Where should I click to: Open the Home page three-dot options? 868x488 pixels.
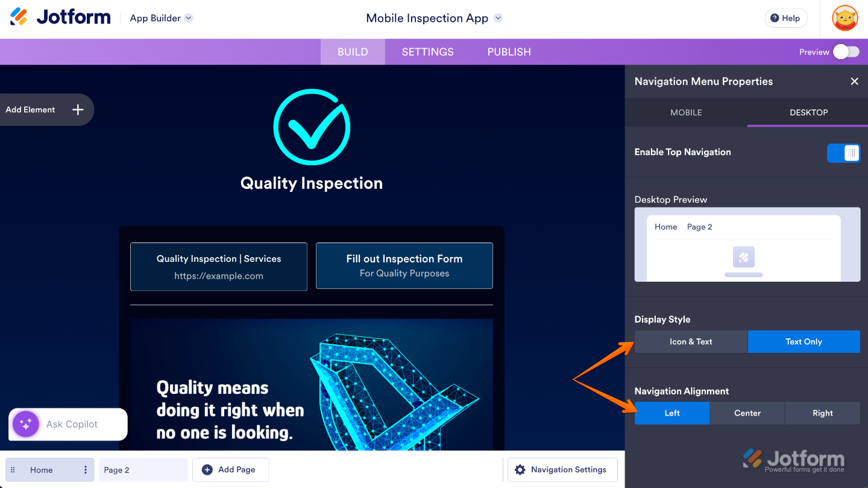coord(86,470)
